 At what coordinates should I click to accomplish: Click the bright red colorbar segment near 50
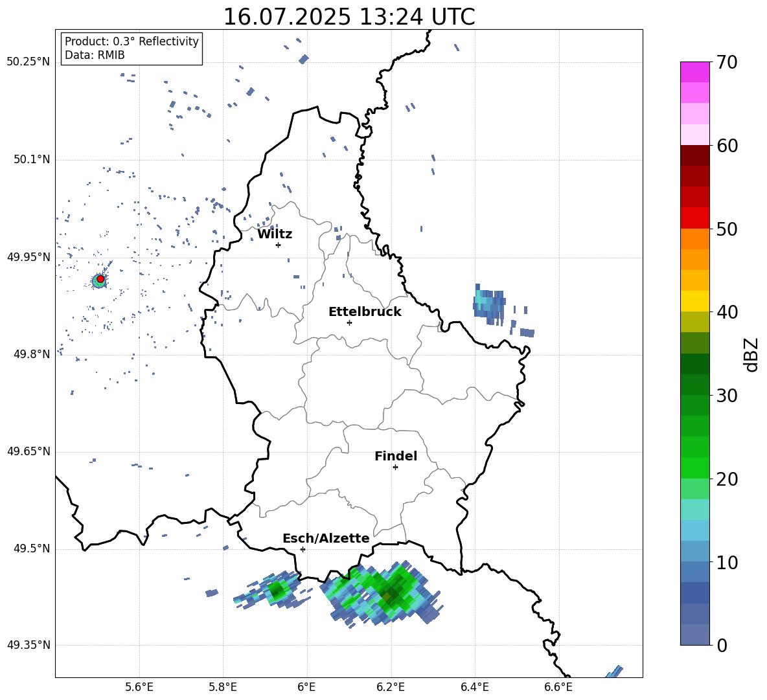[x=695, y=218]
